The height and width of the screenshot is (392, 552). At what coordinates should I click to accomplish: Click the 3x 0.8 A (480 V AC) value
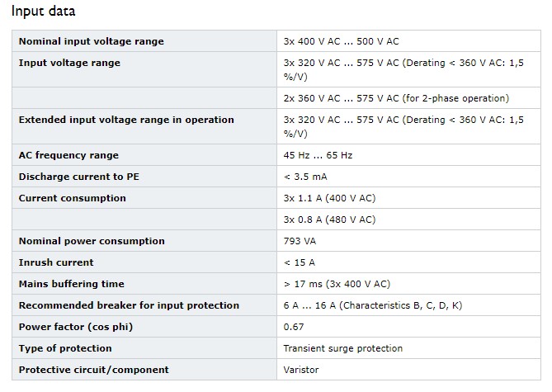329,220
